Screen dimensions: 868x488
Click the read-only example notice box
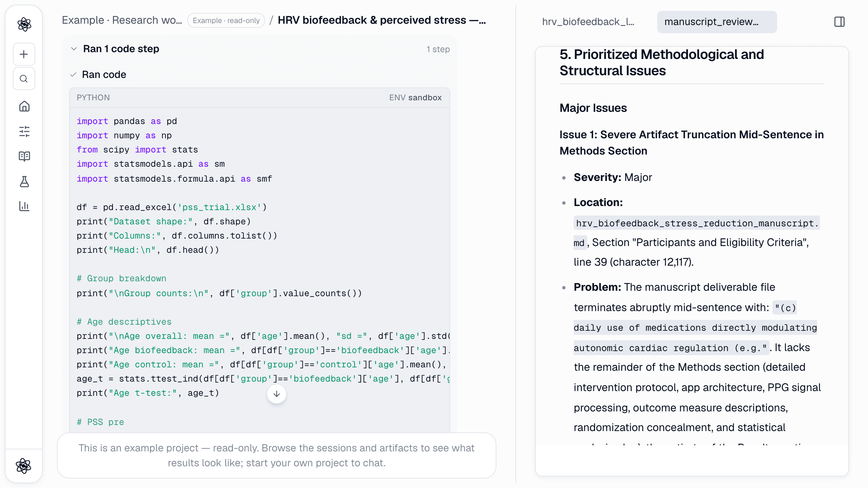[x=277, y=455]
